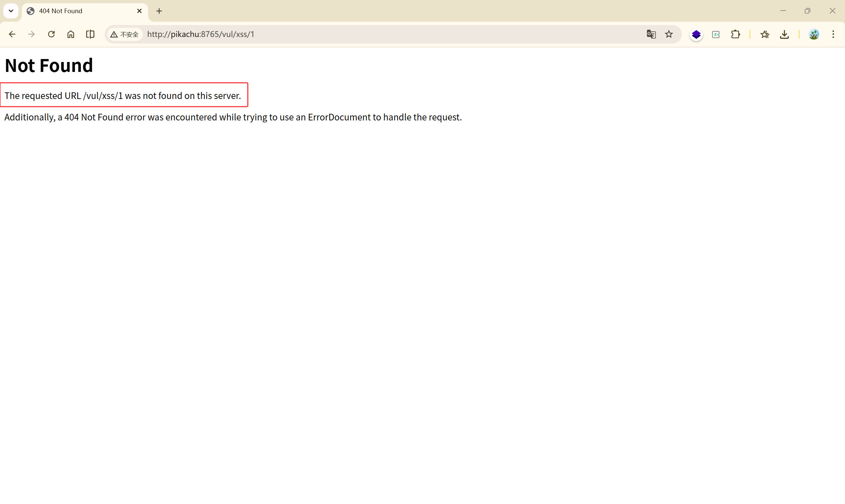
Task: Open the user profile avatar
Action: [814, 34]
